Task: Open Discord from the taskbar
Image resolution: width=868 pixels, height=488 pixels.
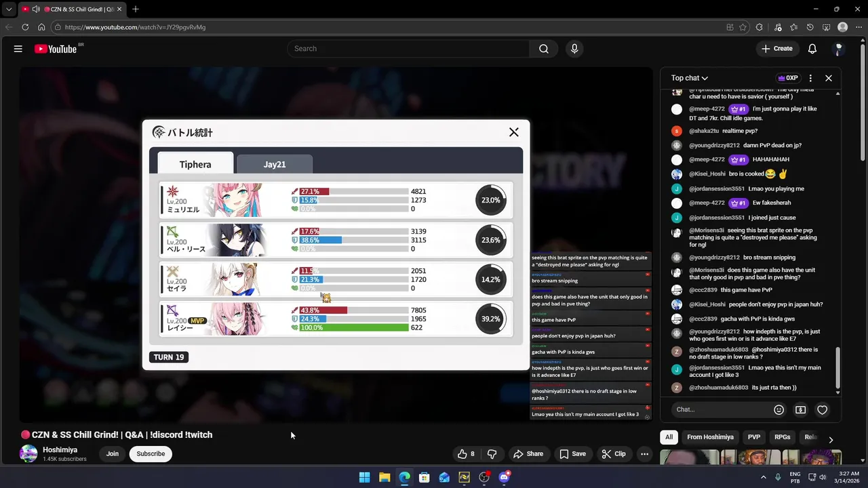Action: pyautogui.click(x=504, y=477)
